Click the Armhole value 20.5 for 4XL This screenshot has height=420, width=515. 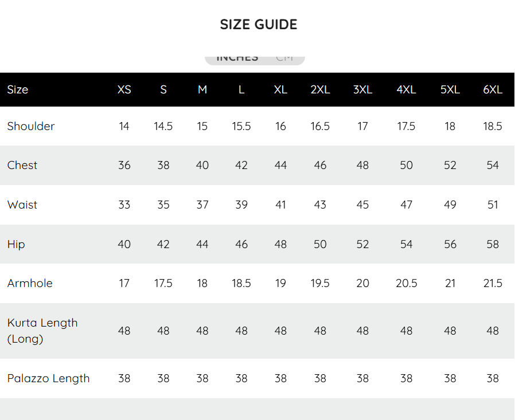pyautogui.click(x=407, y=284)
